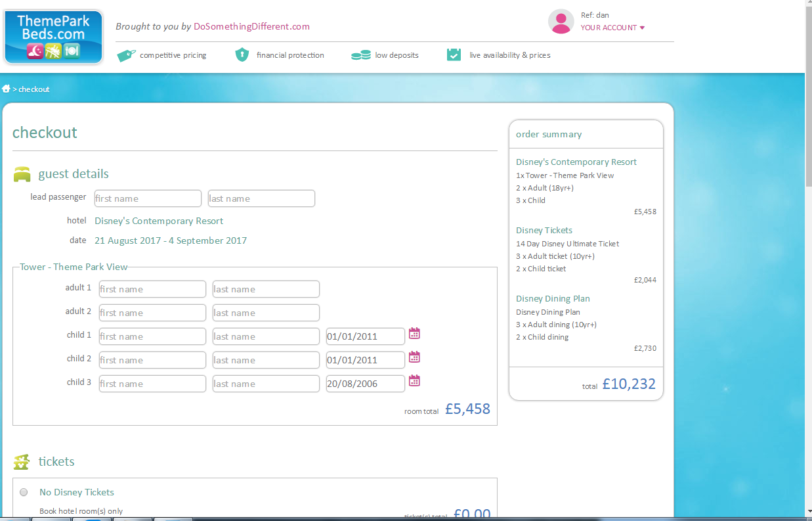
Task: Click the checkout breadcrumb link
Action: [x=34, y=89]
